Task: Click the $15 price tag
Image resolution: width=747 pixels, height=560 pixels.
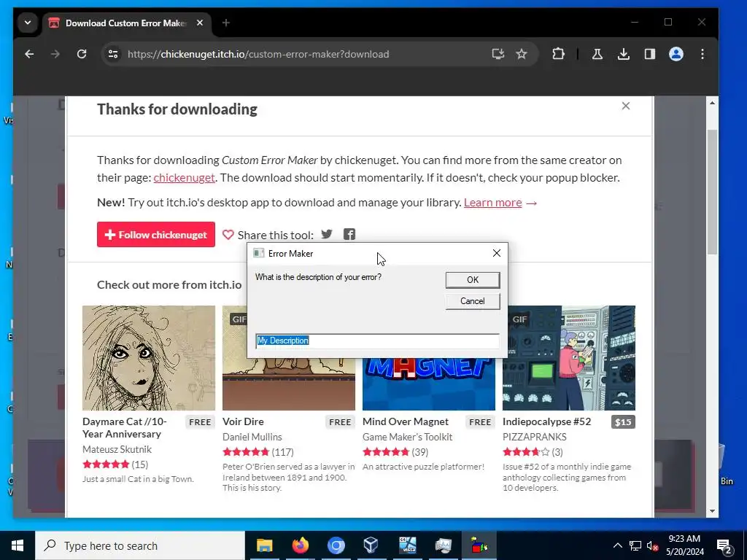Action: point(623,422)
